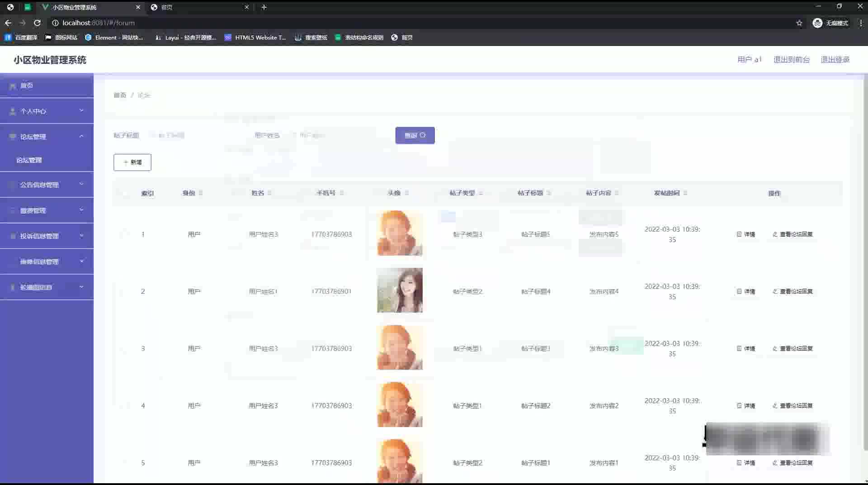Sort by 帖子标题 column sort icon

pyautogui.click(x=549, y=193)
